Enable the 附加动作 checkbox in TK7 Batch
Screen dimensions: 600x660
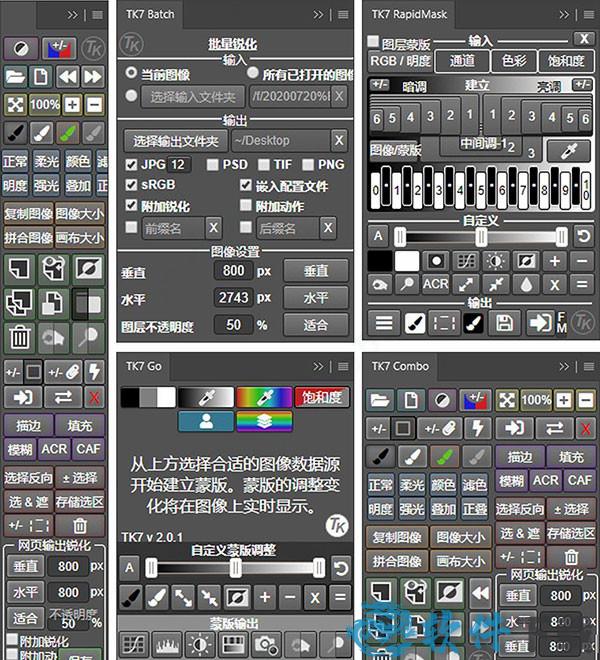[246, 205]
